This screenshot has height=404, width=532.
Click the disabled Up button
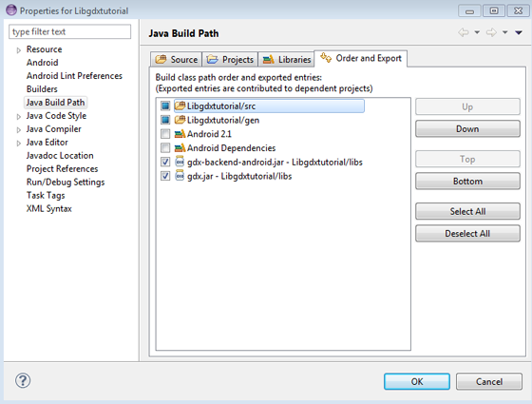pos(467,106)
